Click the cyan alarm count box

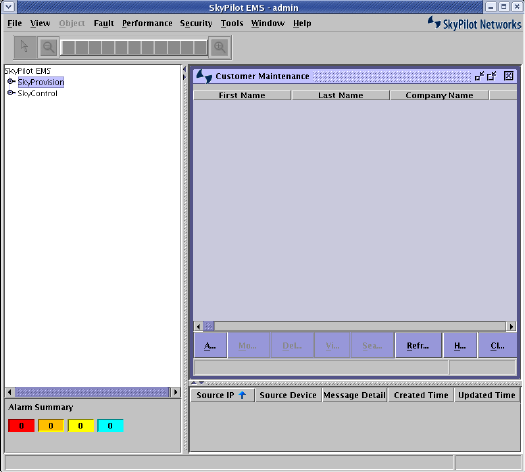(x=110, y=426)
